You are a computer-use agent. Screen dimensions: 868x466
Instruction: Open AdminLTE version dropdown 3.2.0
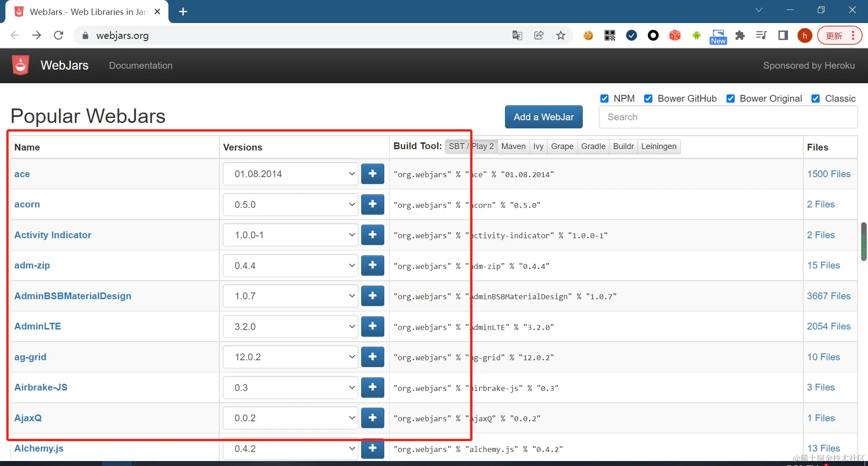[x=291, y=326]
